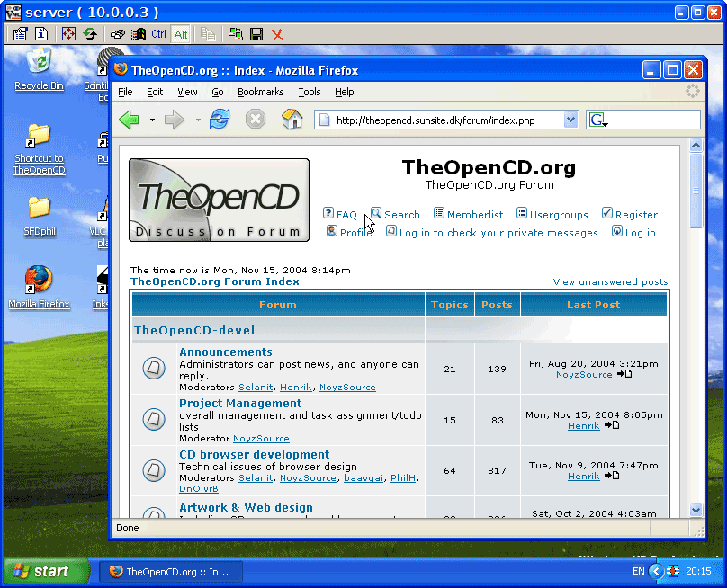This screenshot has height=588, width=727.
Task: Show VNC connection info
Action: (41, 34)
